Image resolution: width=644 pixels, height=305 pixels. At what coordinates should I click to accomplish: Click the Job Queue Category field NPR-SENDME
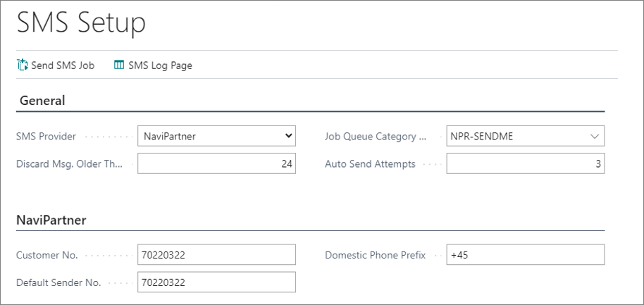pos(526,136)
